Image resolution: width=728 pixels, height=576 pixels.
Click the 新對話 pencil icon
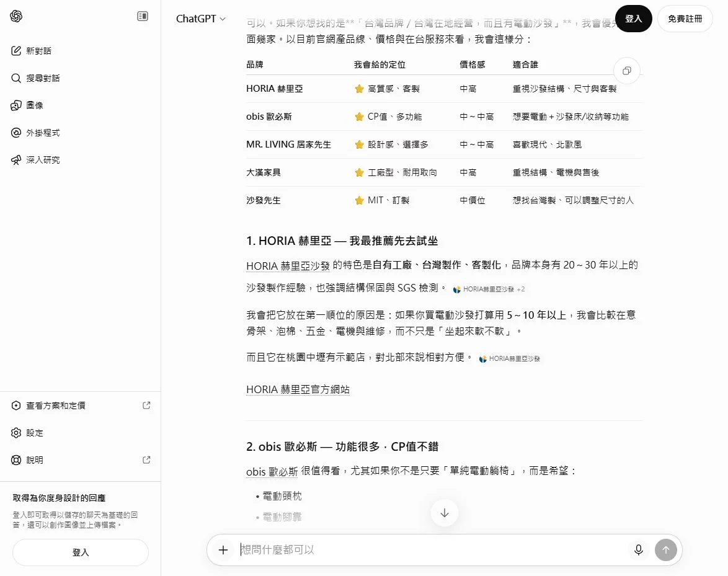tap(16, 51)
